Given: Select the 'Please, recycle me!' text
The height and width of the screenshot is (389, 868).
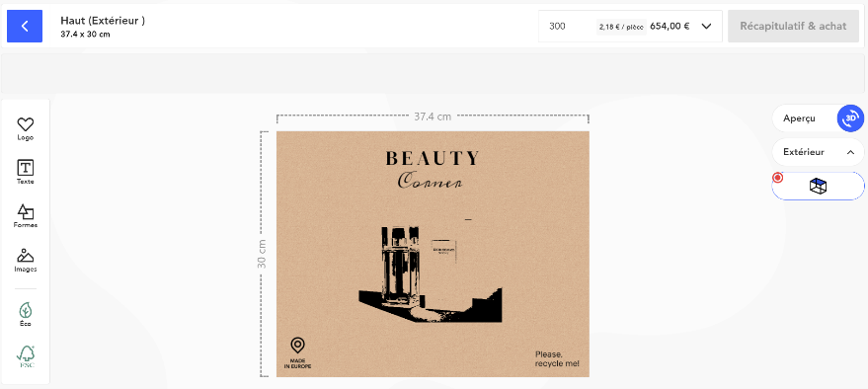Looking at the screenshot, I should pos(557,359).
